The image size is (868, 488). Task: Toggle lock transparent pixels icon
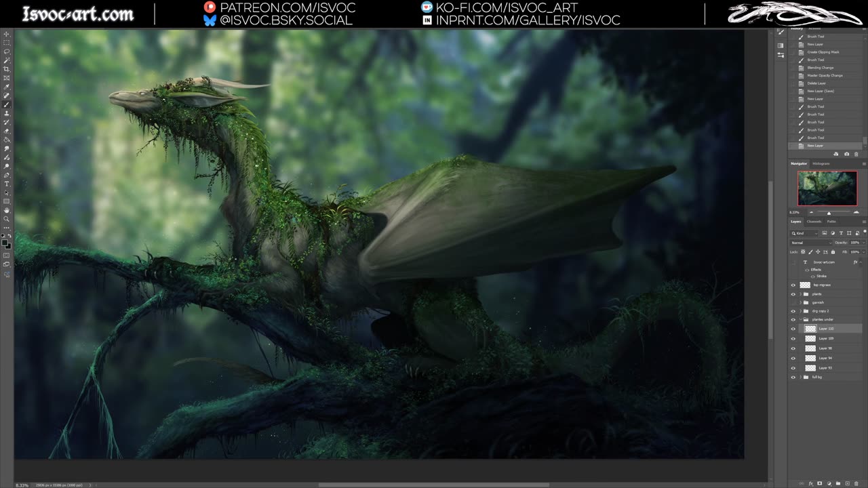click(803, 252)
